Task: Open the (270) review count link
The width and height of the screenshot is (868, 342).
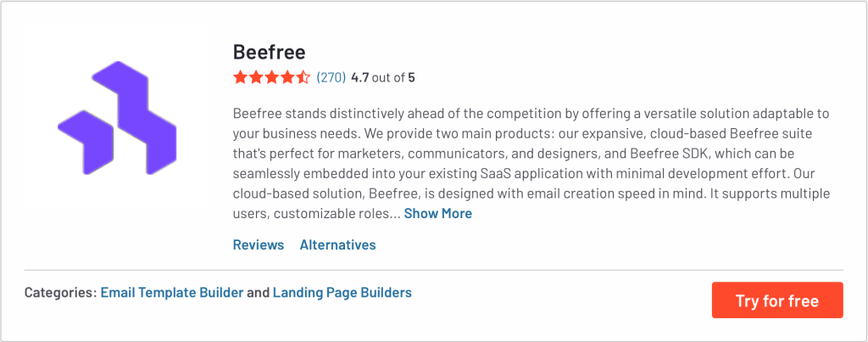Action: pos(331,77)
